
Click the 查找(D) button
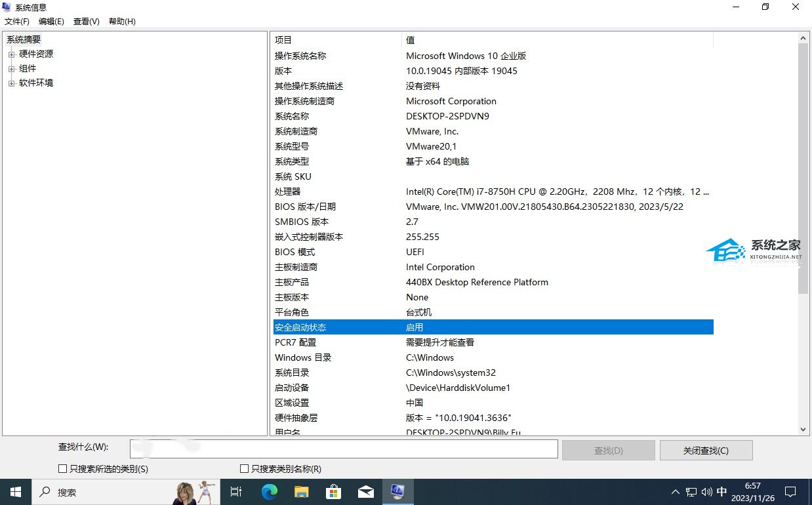(x=609, y=451)
